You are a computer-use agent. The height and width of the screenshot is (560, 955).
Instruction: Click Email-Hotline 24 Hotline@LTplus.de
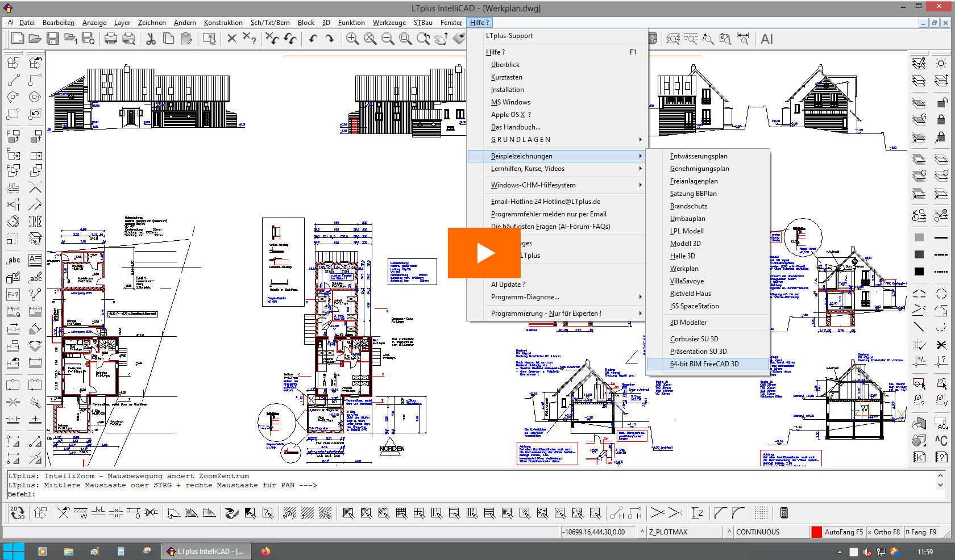pyautogui.click(x=557, y=202)
